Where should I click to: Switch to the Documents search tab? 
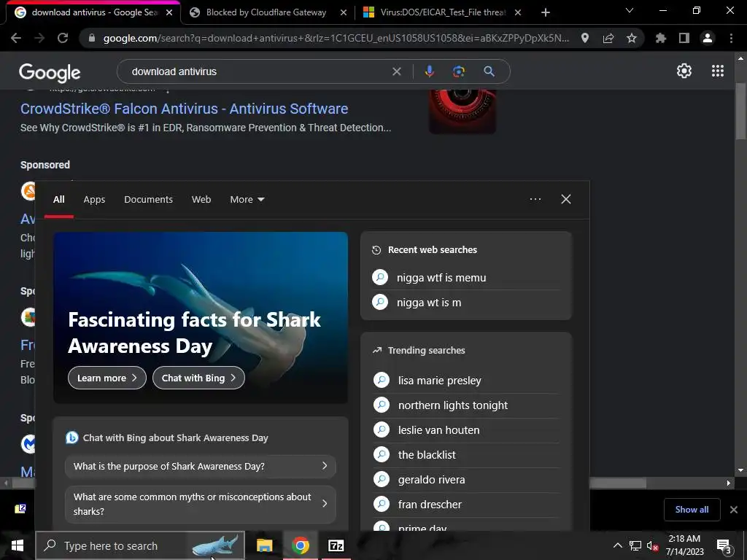(x=148, y=200)
